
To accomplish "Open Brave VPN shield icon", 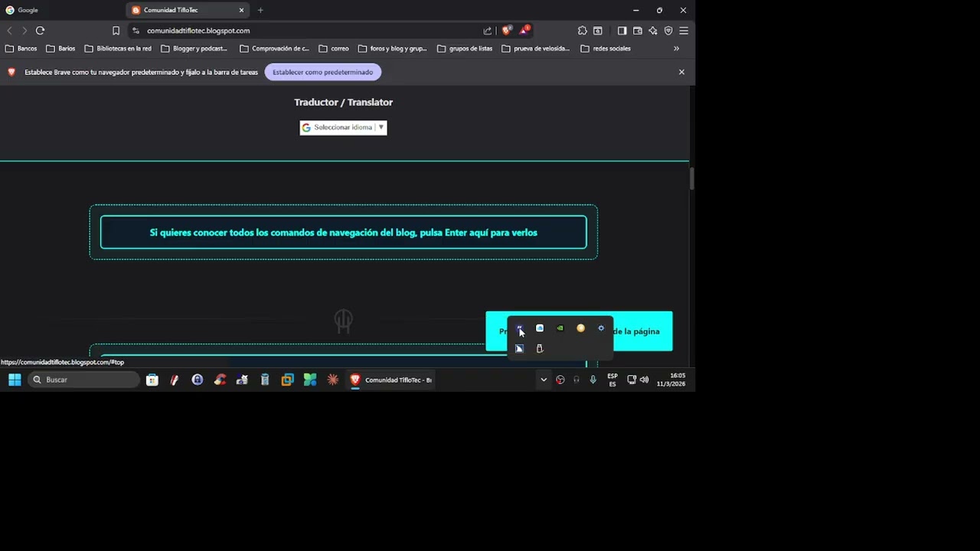I will tap(668, 31).
